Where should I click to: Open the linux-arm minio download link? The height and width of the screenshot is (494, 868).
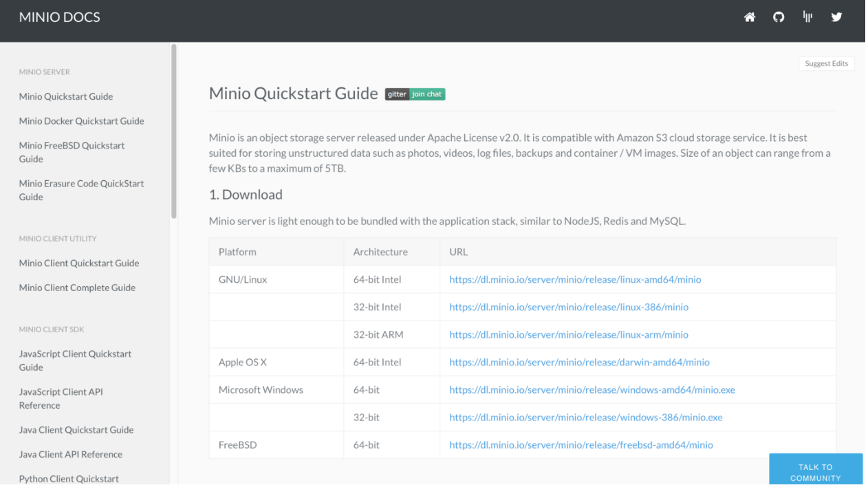[569, 334]
